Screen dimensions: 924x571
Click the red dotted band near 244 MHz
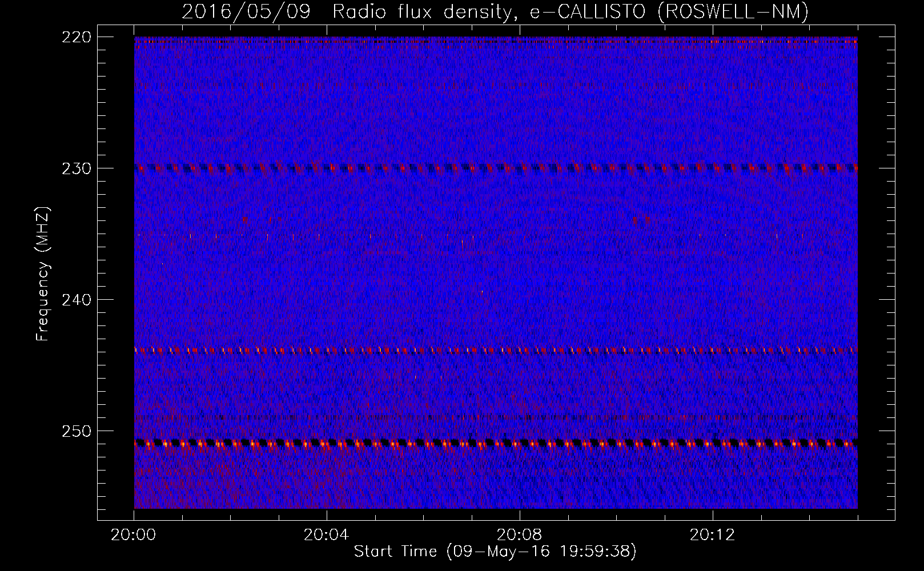point(496,350)
